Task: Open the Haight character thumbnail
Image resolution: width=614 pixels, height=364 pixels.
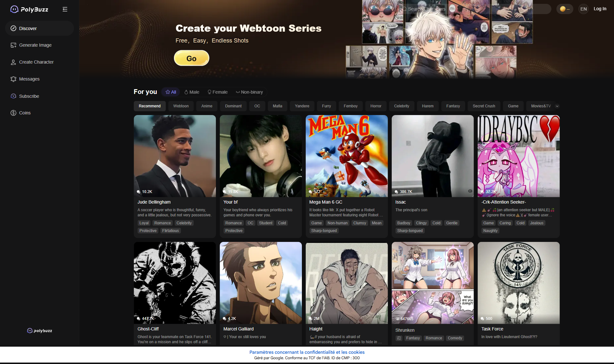Action: 347,283
